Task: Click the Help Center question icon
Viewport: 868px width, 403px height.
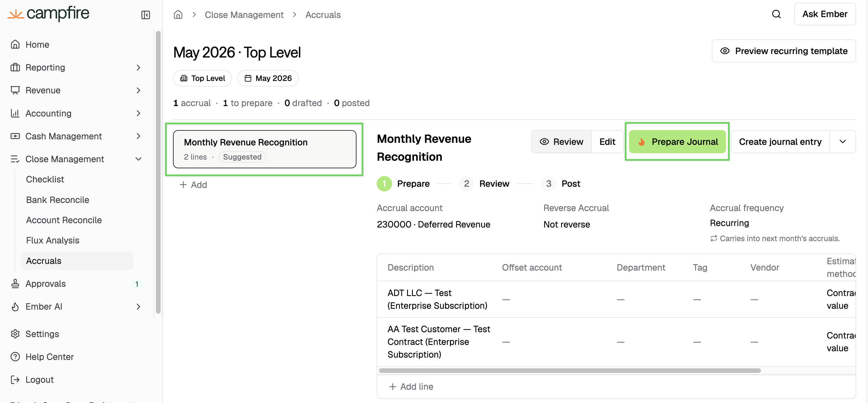Action: (15, 356)
